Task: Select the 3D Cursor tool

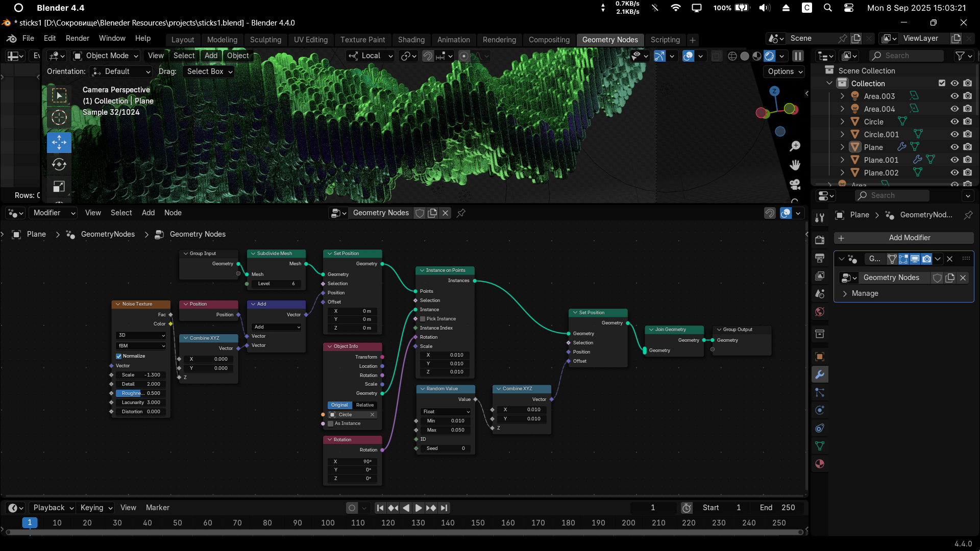Action: (x=59, y=118)
